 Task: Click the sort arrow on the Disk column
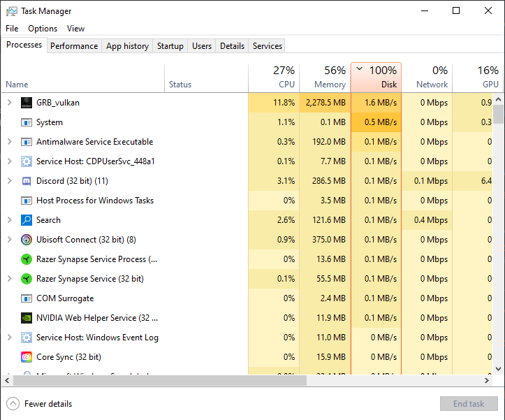click(x=360, y=68)
